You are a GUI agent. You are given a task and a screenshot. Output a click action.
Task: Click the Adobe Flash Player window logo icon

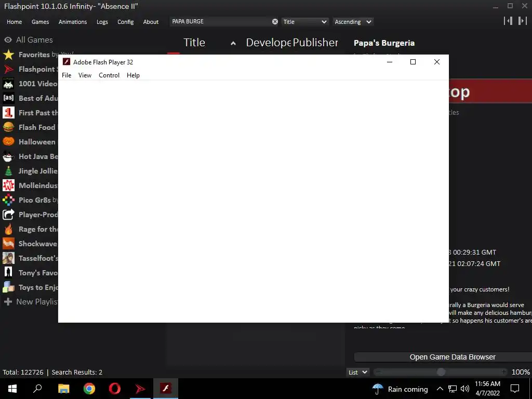coord(66,62)
